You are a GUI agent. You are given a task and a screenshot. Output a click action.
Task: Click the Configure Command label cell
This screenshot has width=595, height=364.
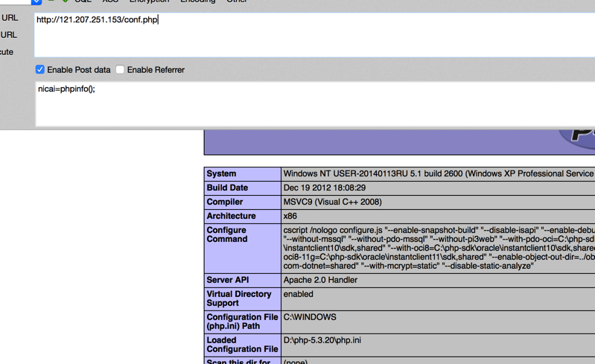243,248
